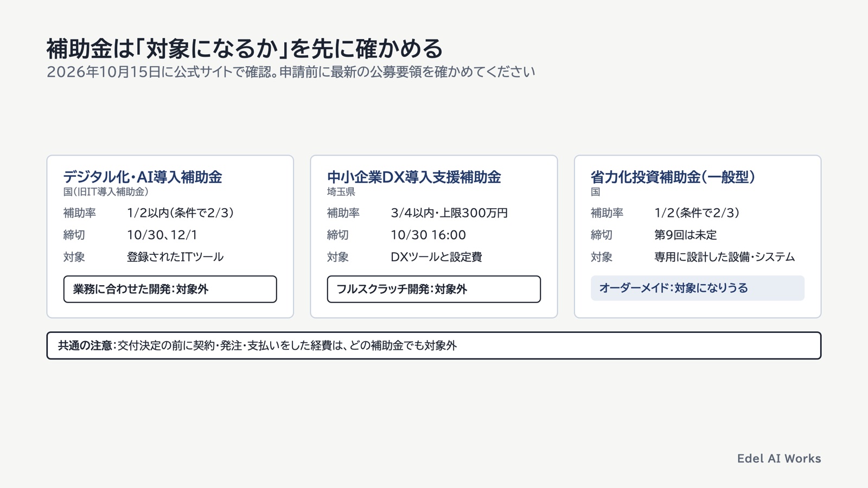Click the text 専用に設計した設備・システム
Image resolution: width=868 pixels, height=488 pixels.
(725, 257)
